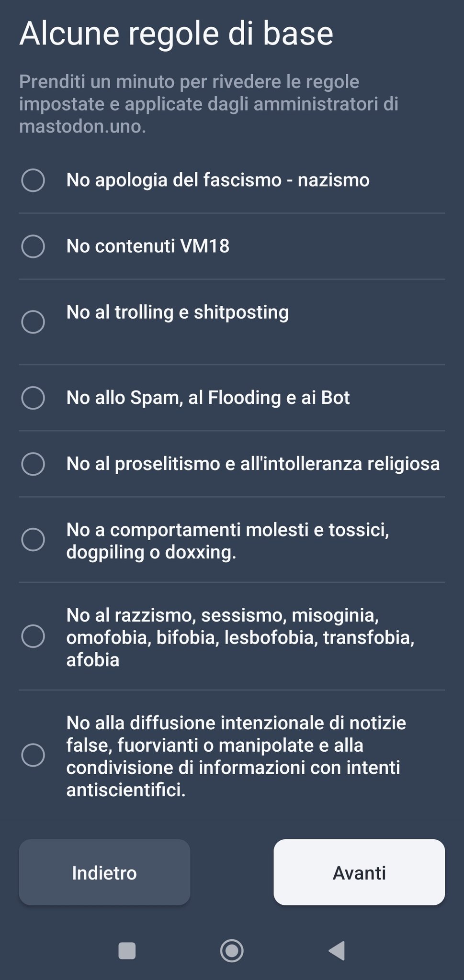
Task: Tap the Android recent apps square icon
Action: (127, 951)
